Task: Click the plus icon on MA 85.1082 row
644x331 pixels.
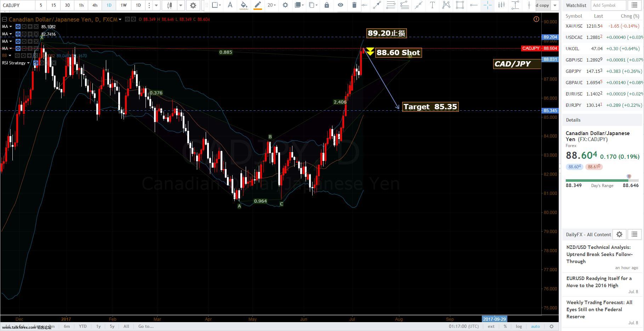Action: coord(30,27)
